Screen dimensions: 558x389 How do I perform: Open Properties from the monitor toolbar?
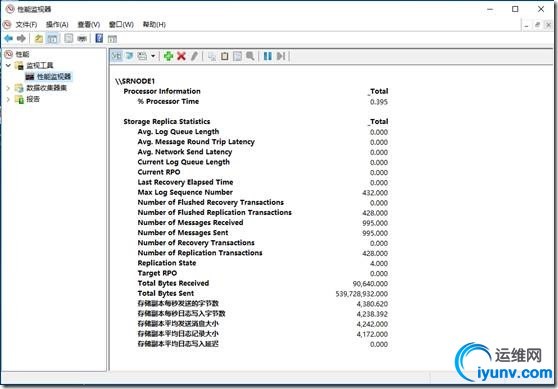pos(237,56)
